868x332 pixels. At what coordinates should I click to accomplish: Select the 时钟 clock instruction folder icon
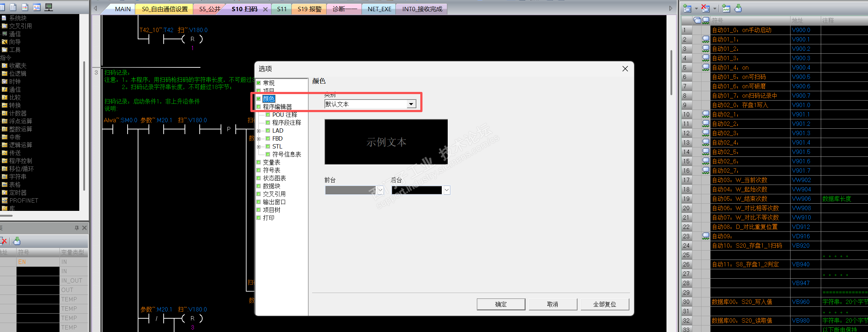pyautogui.click(x=4, y=81)
